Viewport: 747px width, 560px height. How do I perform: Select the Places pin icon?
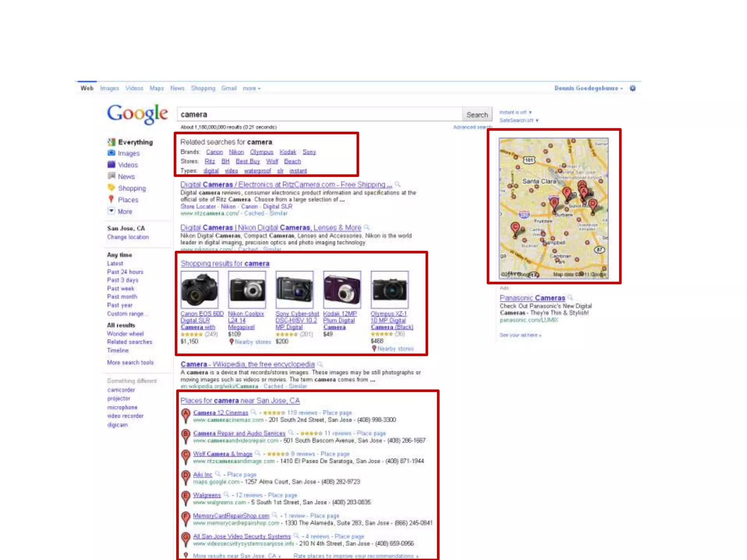(x=111, y=199)
